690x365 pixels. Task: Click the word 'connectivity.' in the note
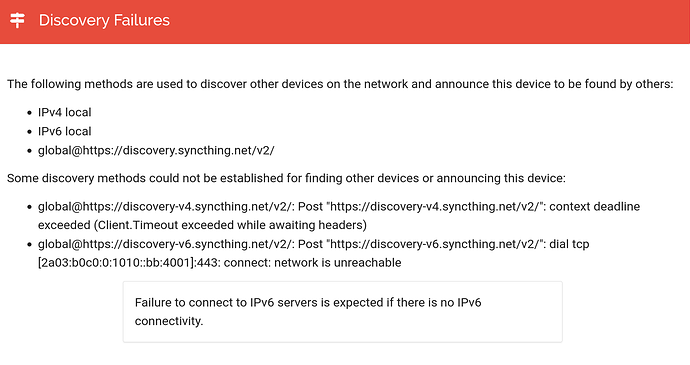tap(169, 321)
